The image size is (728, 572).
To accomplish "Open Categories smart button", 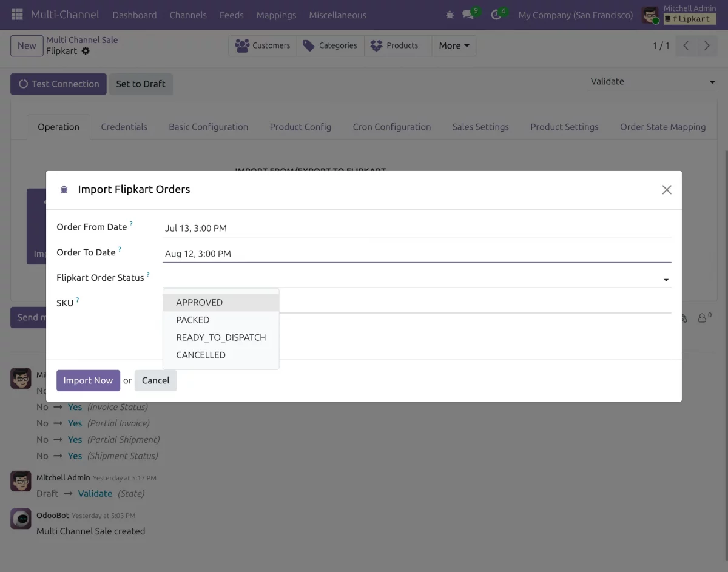I will click(x=330, y=45).
